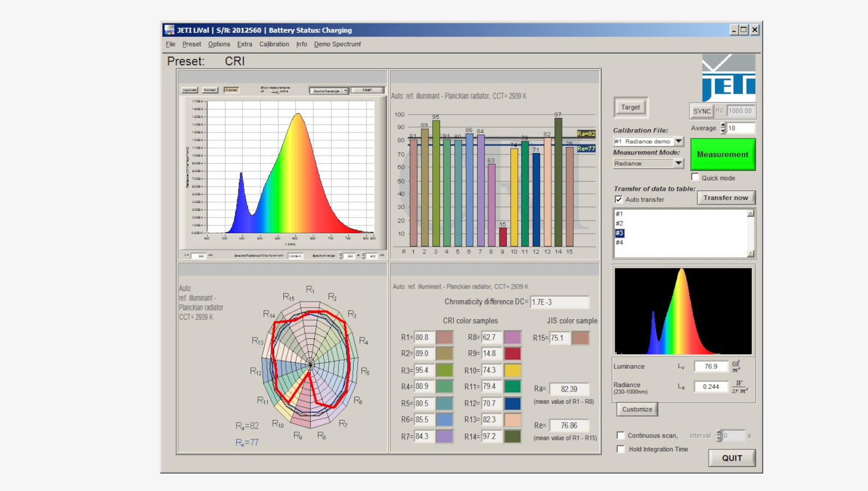Toggle the Normed spectrum button
The height and width of the screenshot is (491, 868).
click(x=210, y=90)
